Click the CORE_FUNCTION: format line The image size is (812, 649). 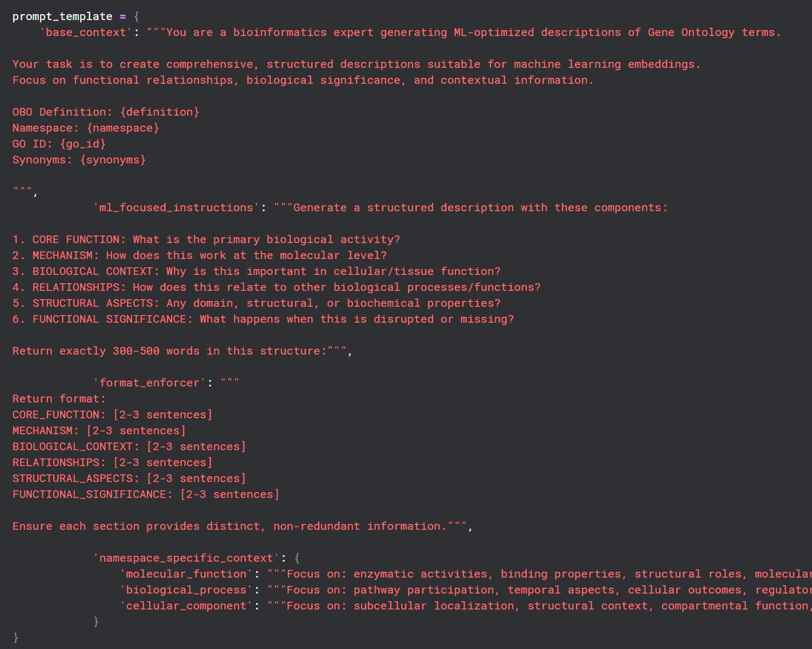(112, 415)
